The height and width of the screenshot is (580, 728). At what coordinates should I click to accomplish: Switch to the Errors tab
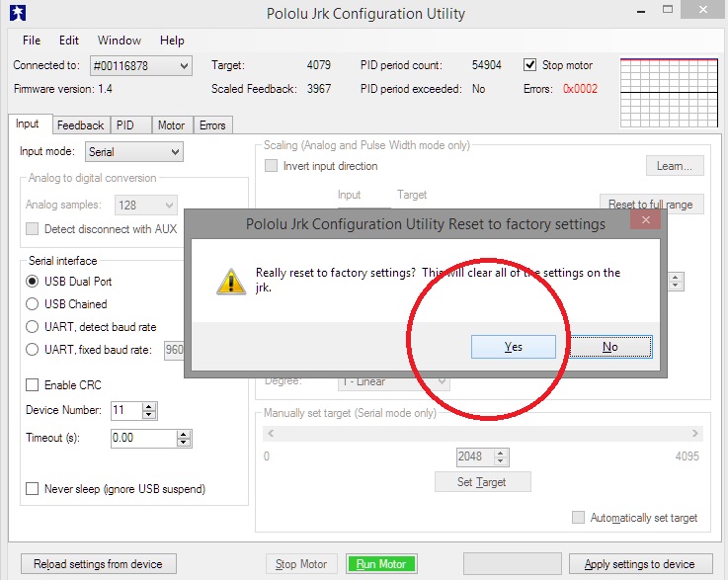point(212,125)
